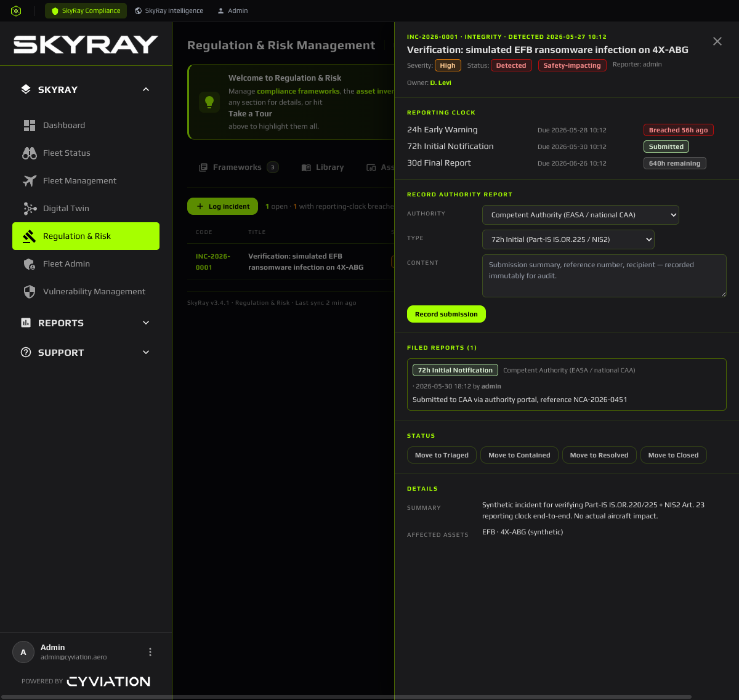The image size is (739, 700).
Task: Click Move to Contained button
Action: click(x=519, y=455)
